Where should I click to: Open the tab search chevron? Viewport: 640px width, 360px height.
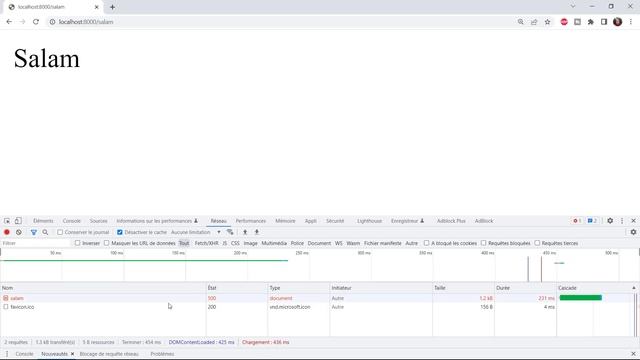pos(573,7)
